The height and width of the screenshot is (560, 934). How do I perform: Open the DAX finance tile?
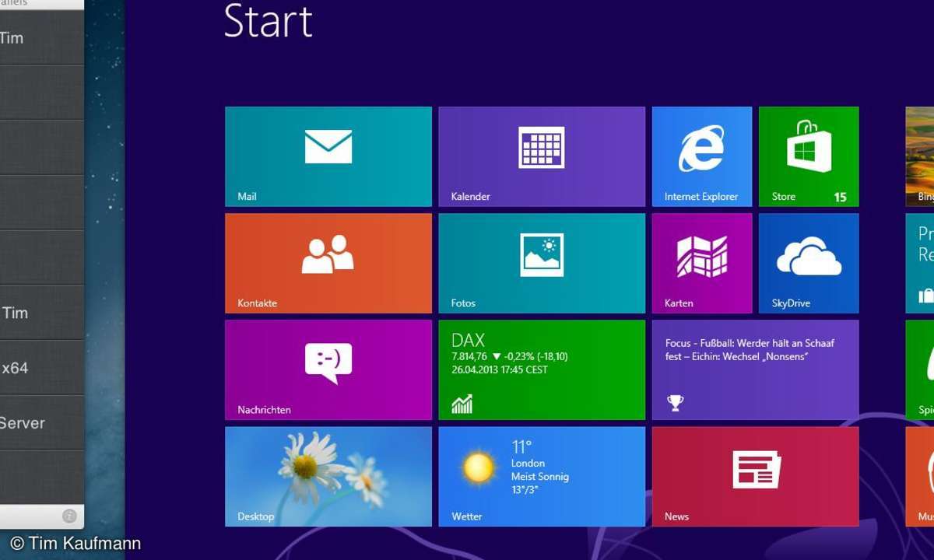point(542,369)
